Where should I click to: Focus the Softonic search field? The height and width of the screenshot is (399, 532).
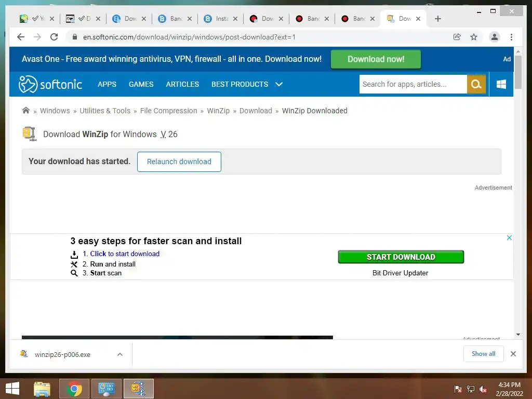point(413,84)
